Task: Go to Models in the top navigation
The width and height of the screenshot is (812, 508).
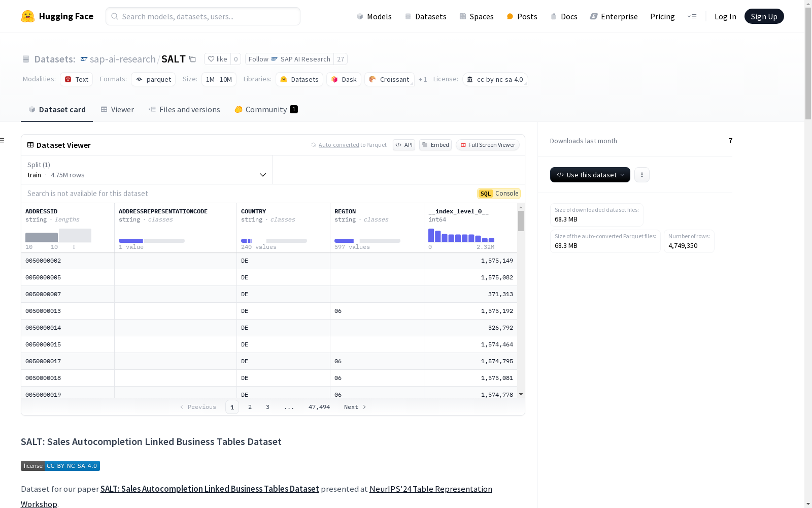Action: click(x=374, y=16)
